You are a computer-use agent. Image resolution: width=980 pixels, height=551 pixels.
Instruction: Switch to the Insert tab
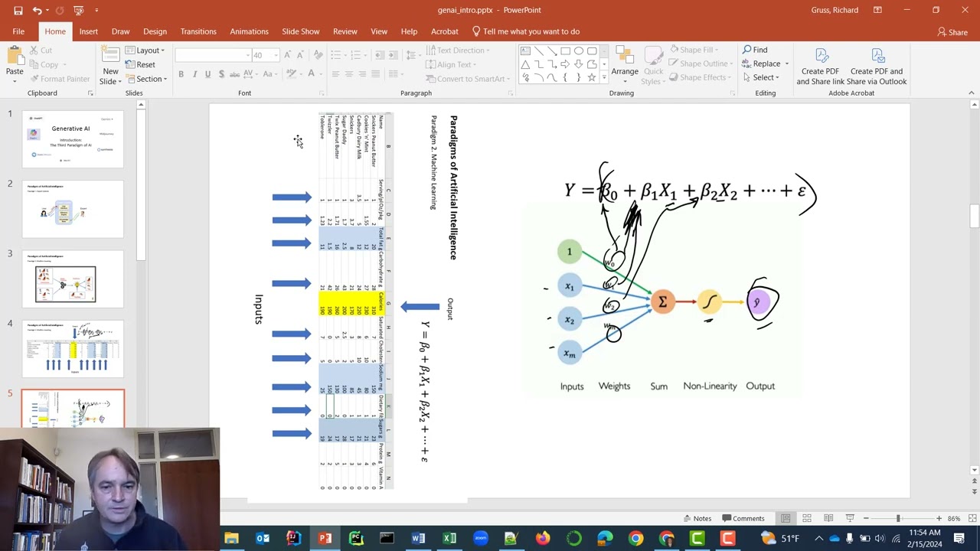coord(88,31)
